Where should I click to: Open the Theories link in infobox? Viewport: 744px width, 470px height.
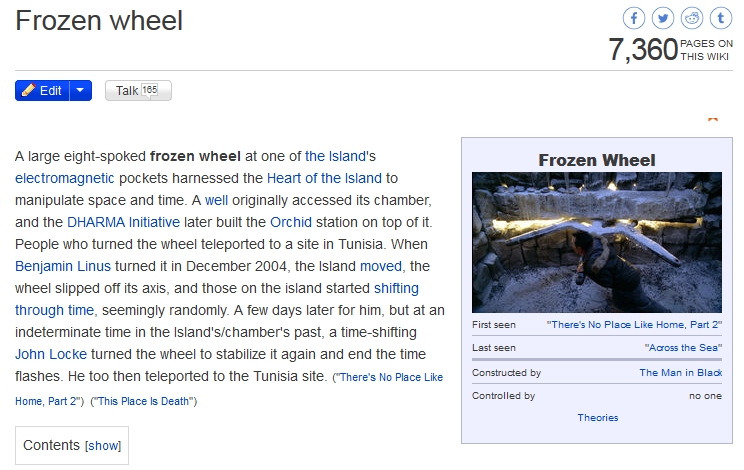(597, 417)
